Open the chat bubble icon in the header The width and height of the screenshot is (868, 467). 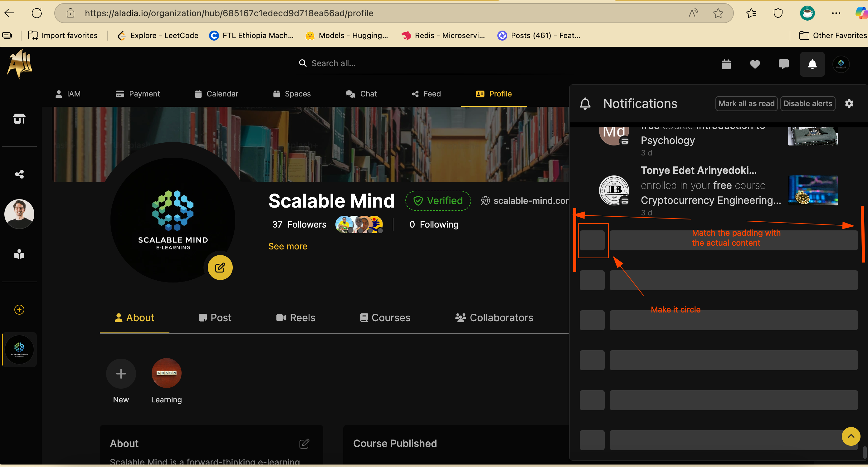tap(784, 64)
